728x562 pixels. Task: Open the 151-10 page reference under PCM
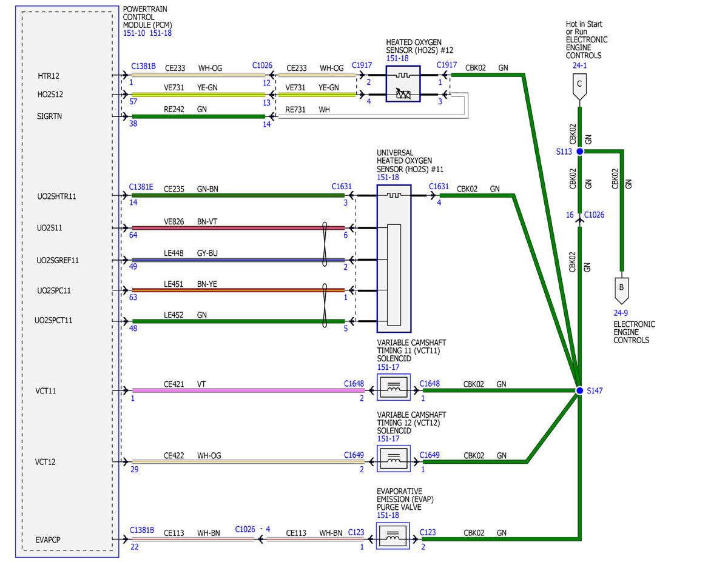click(133, 33)
